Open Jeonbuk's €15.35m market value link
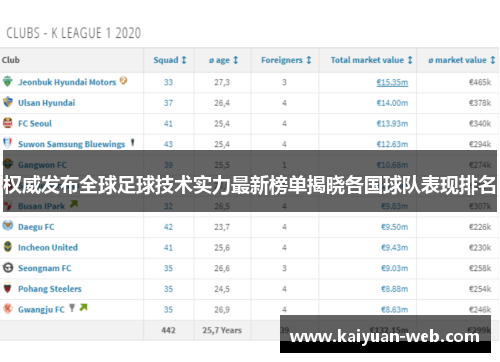 click(392, 82)
